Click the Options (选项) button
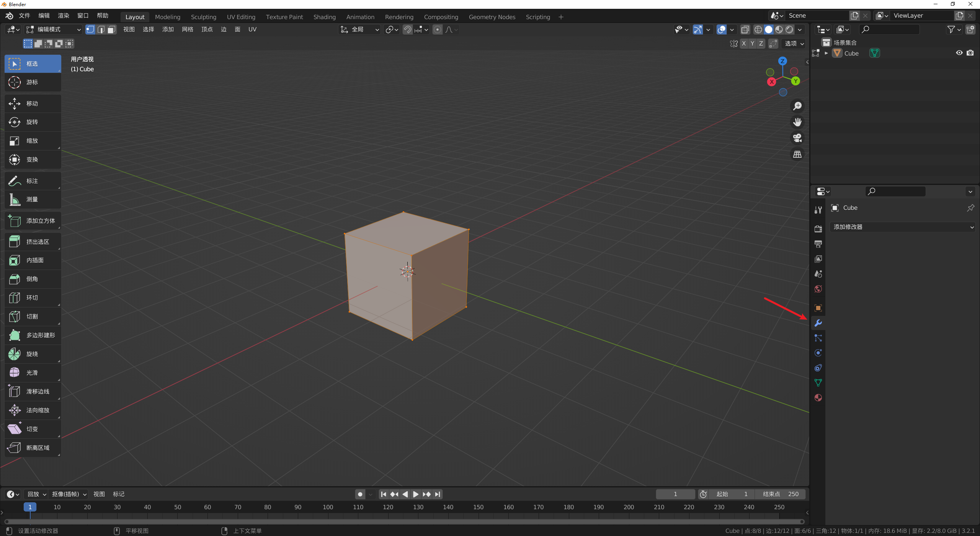The image size is (980, 536). (x=794, y=44)
